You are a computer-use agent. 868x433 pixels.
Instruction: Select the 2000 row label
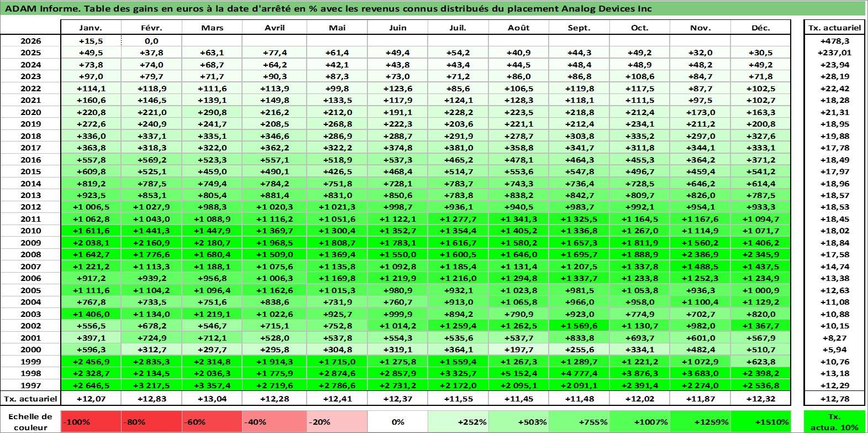coord(30,349)
